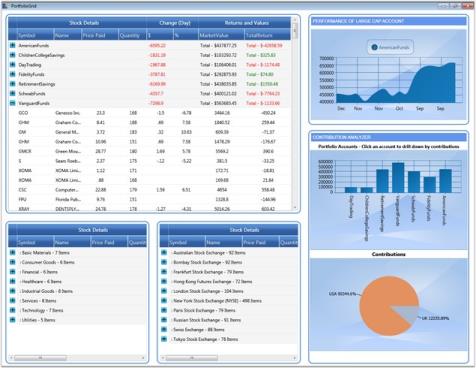Expand the SchwabFunds account row

(x=13, y=94)
